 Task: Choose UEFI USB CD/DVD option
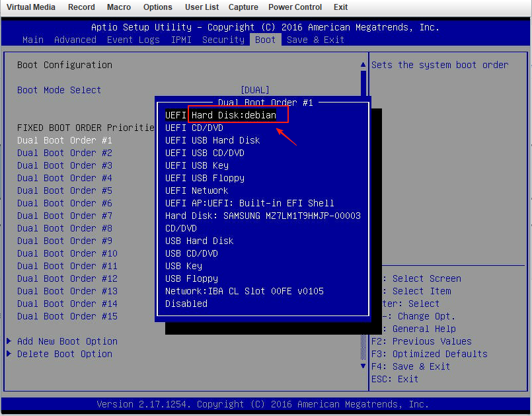coord(205,153)
